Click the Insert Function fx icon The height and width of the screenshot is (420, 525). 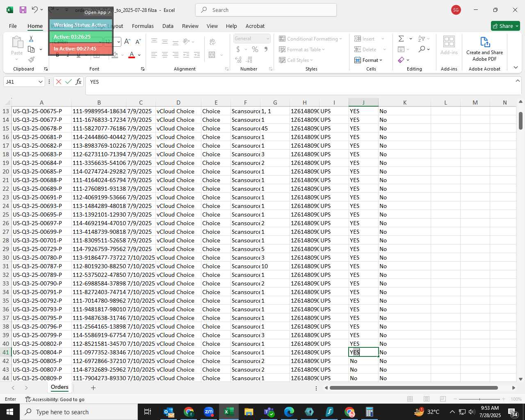pos(78,82)
